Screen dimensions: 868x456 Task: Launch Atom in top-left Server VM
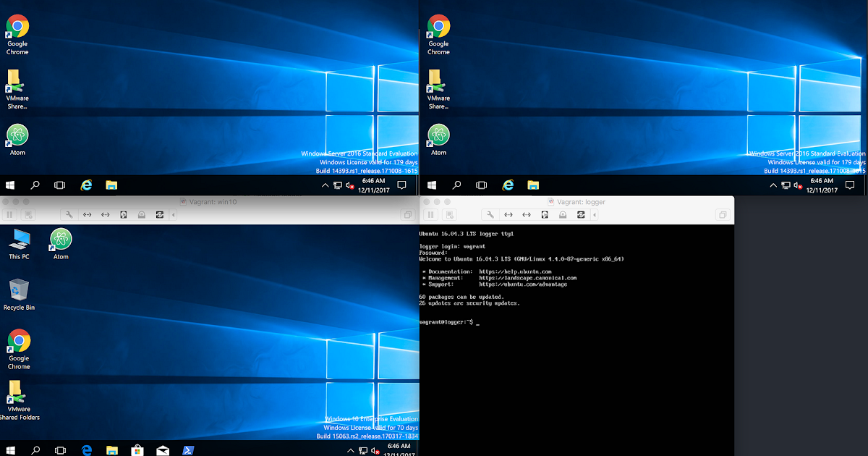coord(17,140)
